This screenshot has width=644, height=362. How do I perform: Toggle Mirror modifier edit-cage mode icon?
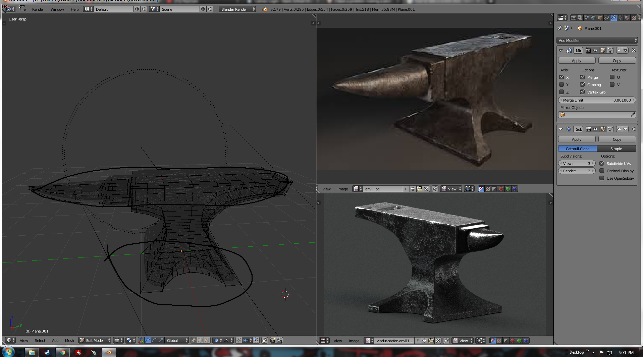pos(610,50)
